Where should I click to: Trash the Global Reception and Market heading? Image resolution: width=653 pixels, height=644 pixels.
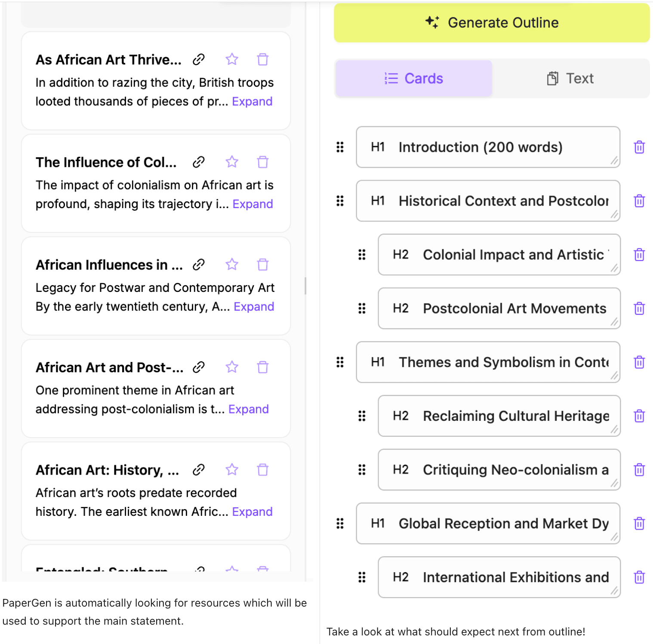[639, 523]
